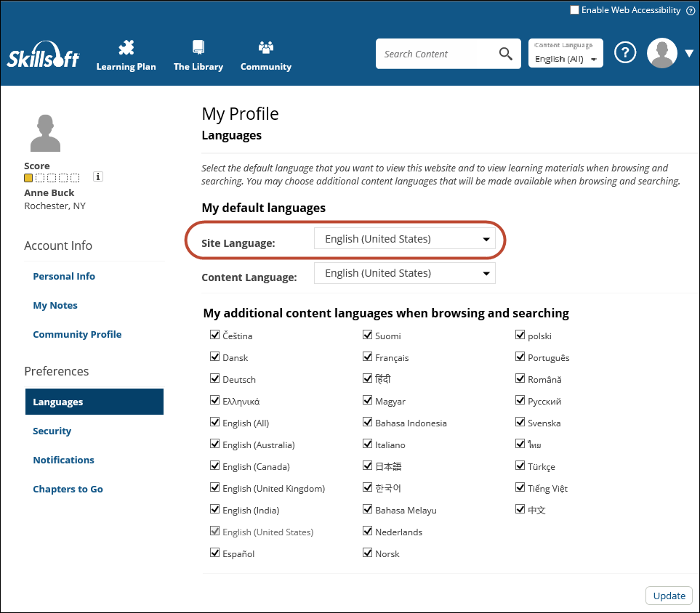Toggle English (India) checkbox
Image resolution: width=700 pixels, height=613 pixels.
[x=214, y=509]
